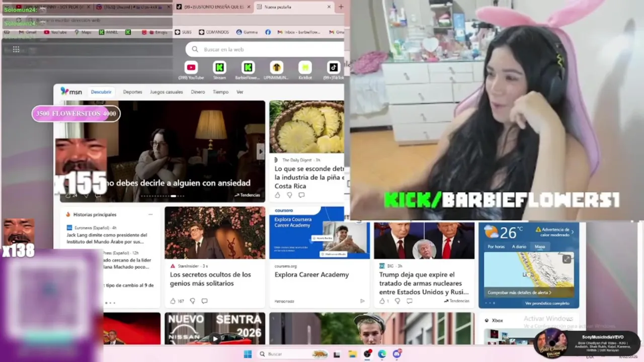Image resolution: width=644 pixels, height=362 pixels.
Task: Open the ad info icon on Coursera card
Action: (362, 301)
